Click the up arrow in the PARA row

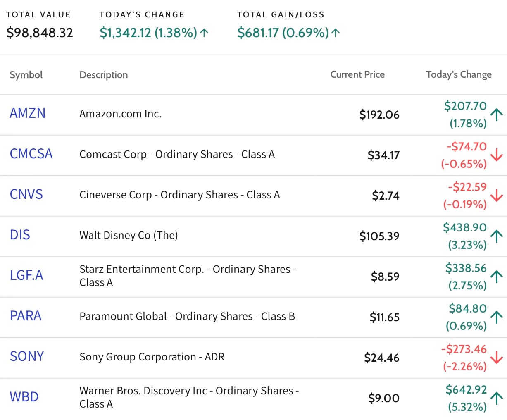pos(497,317)
